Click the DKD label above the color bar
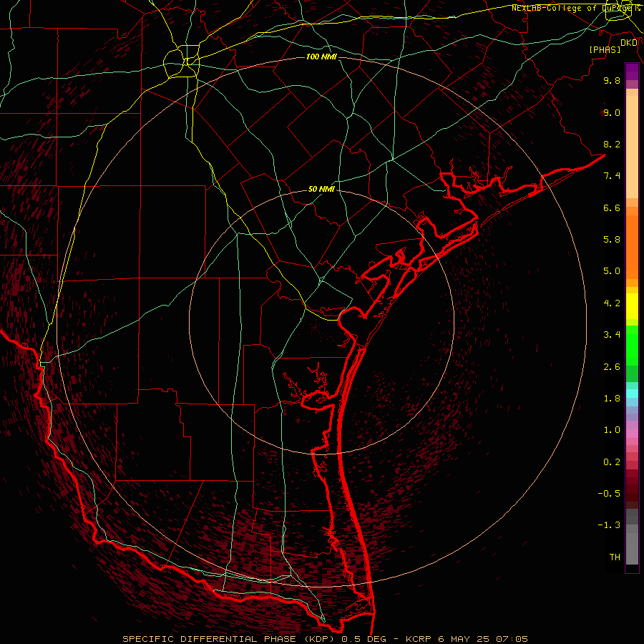644x644 pixels. 629,43
